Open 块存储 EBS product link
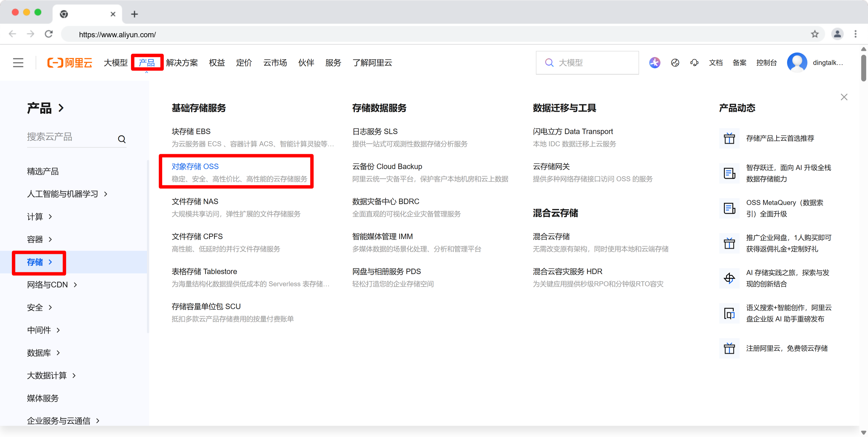The height and width of the screenshot is (437, 868). 191,131
